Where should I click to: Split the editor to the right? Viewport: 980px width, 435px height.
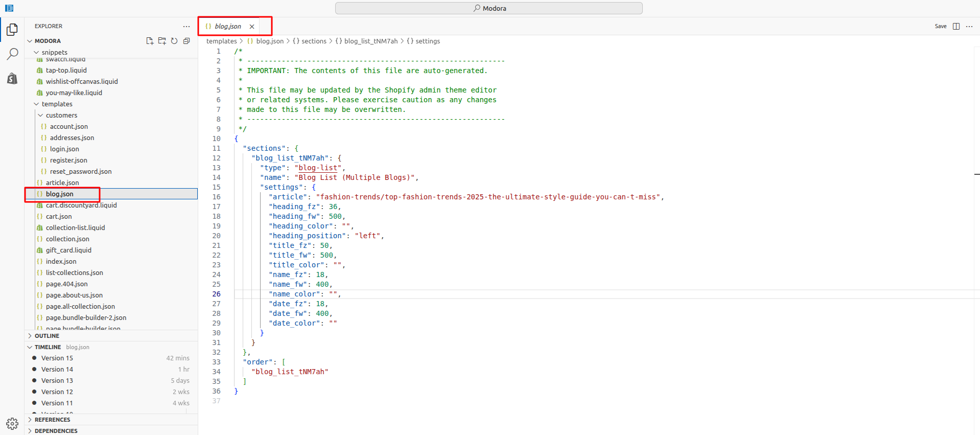956,26
